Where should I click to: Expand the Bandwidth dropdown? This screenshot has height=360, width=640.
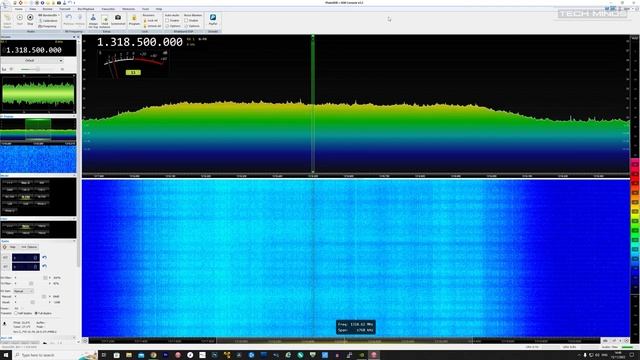click(x=48, y=15)
